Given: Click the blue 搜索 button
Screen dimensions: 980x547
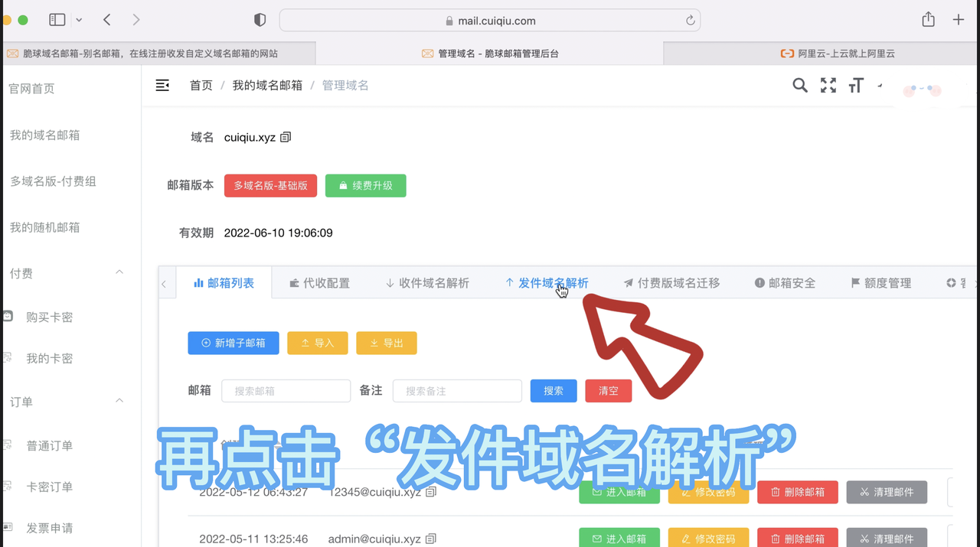Looking at the screenshot, I should click(554, 391).
